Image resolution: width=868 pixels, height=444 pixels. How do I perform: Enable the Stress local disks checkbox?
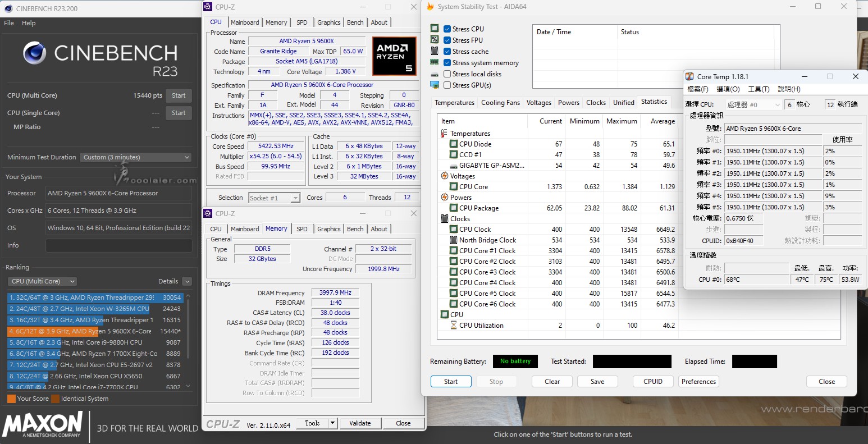tap(447, 74)
